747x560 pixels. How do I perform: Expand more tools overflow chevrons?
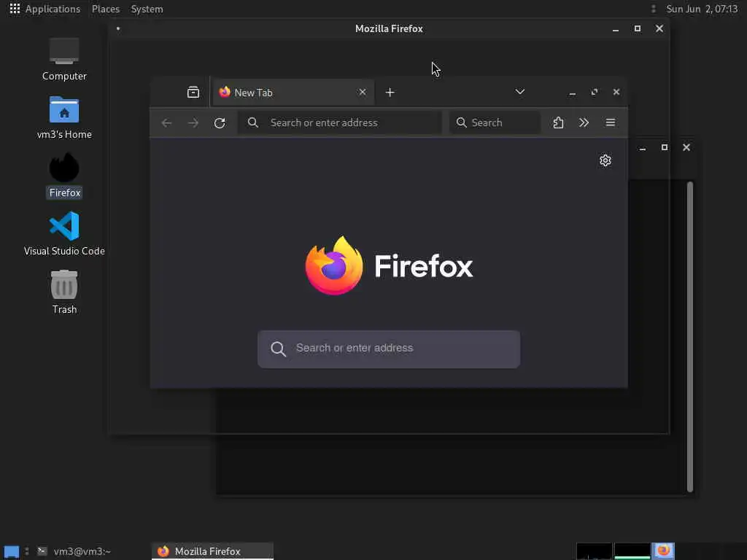click(x=584, y=122)
